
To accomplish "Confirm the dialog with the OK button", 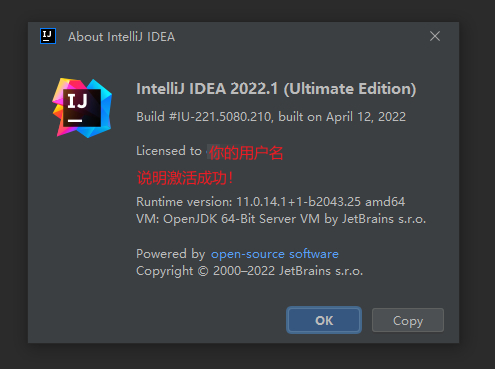I will (324, 320).
